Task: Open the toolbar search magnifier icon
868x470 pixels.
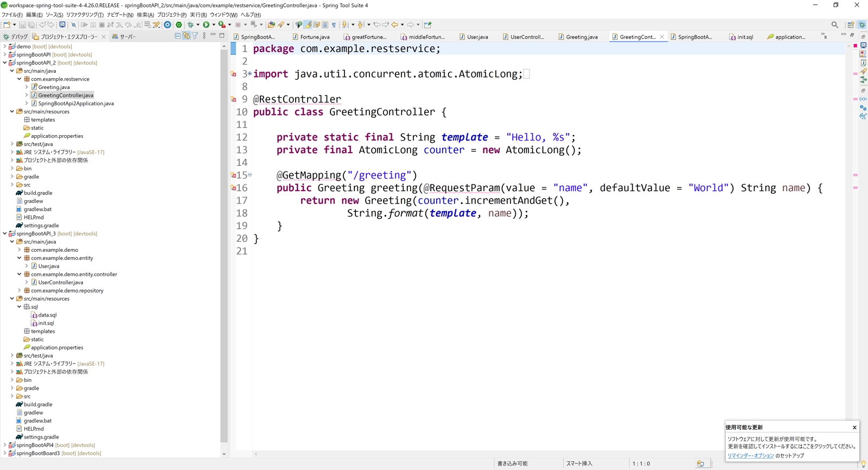Action: pos(834,24)
